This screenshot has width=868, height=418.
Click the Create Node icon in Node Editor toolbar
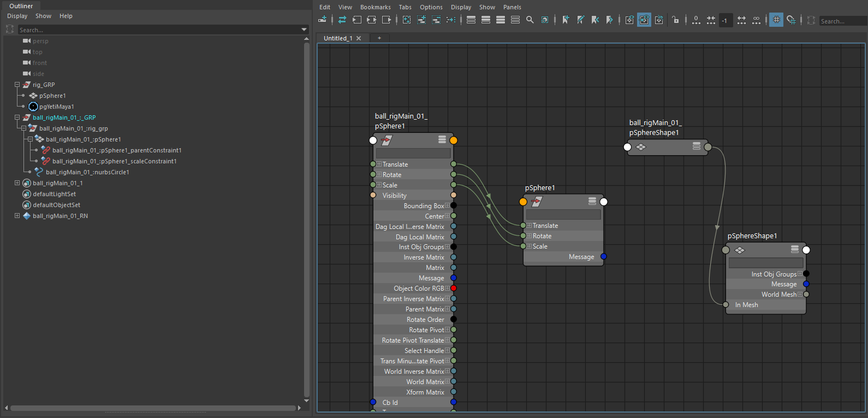[323, 20]
